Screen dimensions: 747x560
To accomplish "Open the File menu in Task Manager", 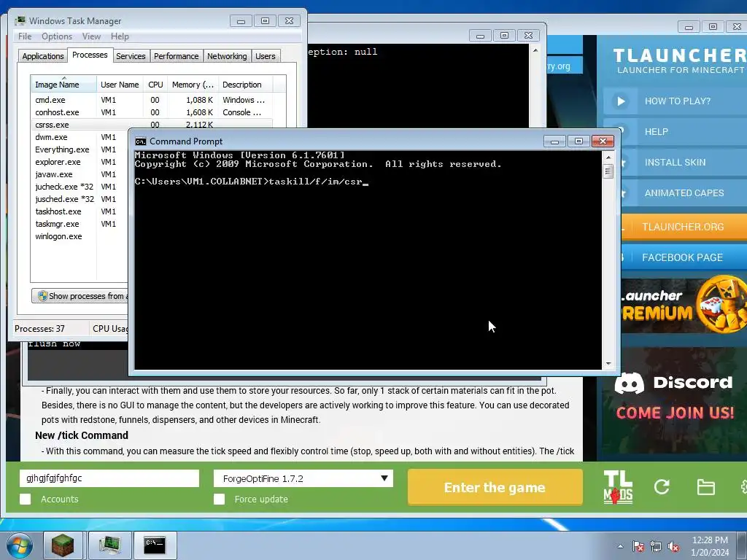I will (25, 36).
